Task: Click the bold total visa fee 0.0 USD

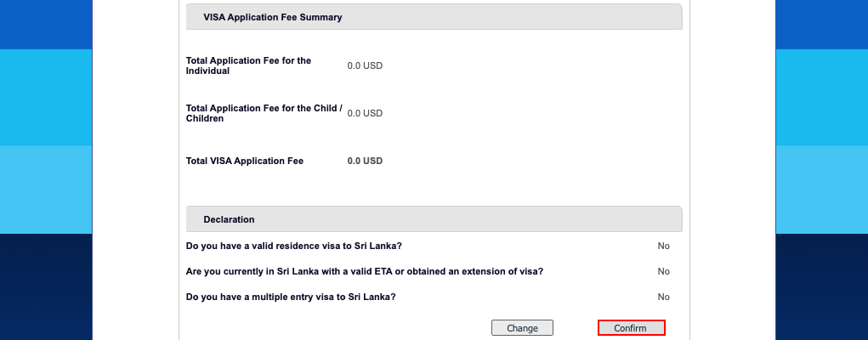Action: point(365,161)
